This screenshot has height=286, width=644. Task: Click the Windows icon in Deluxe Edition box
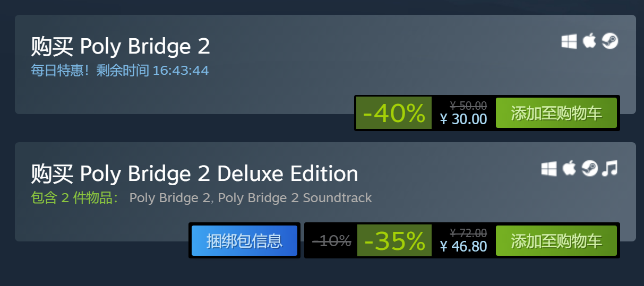coord(549,169)
